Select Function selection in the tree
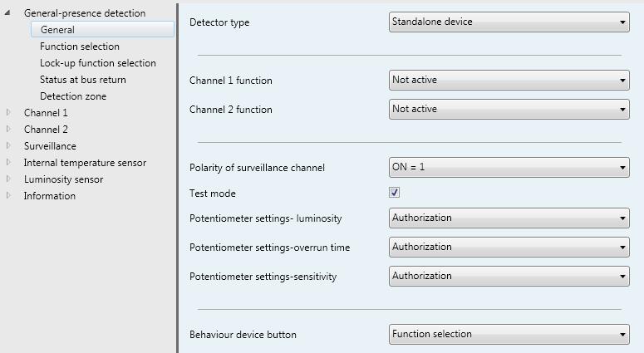This screenshot has width=644, height=353. click(80, 47)
